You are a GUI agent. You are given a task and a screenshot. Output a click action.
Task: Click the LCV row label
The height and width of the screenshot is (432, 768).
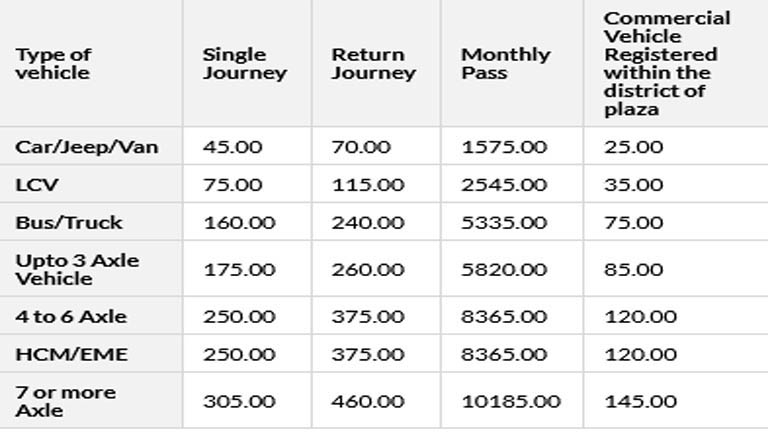[x=37, y=185]
